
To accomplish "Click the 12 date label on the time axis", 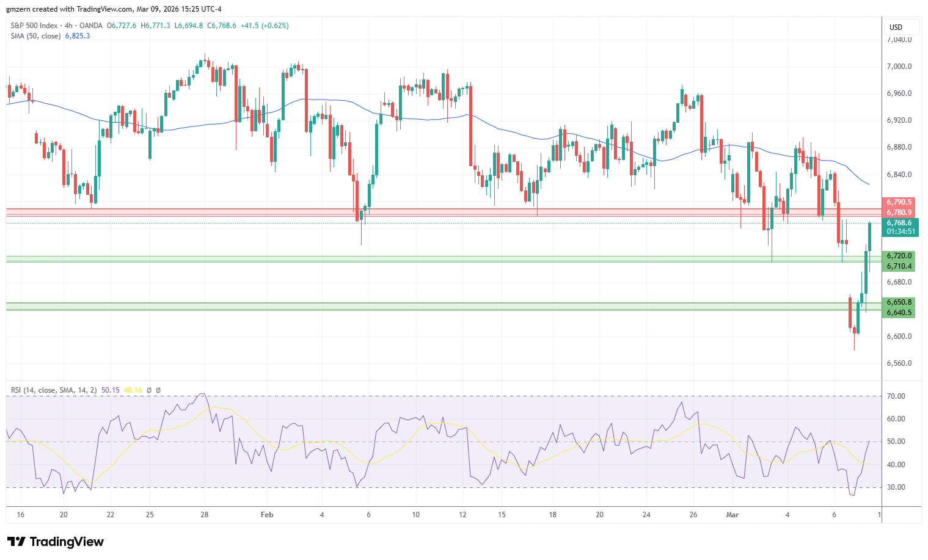I will click(x=462, y=515).
